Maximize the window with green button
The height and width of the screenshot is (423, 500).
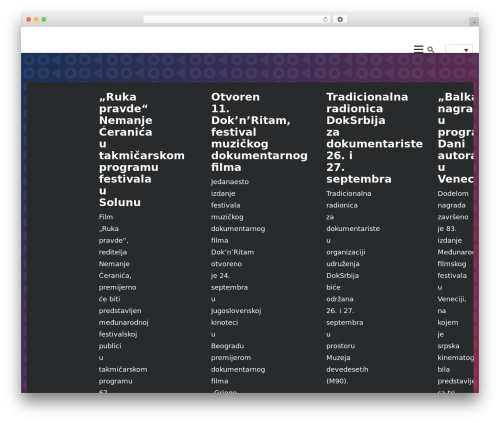[44, 20]
